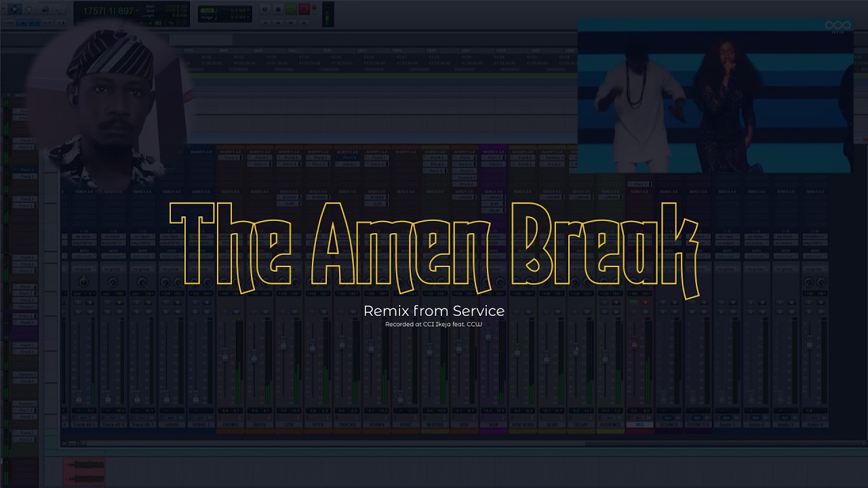Viewport: 868px width, 488px height.
Task: Select the BASS track name
Action: point(260,424)
